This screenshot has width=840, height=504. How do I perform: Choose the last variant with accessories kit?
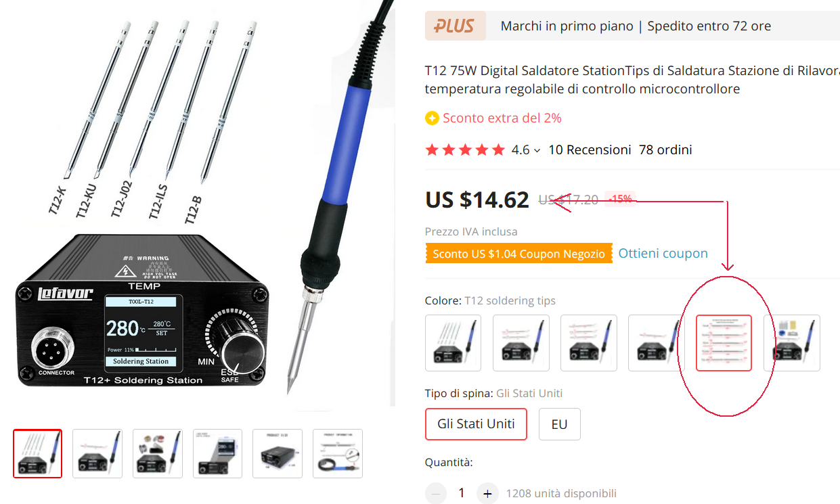pos(792,343)
